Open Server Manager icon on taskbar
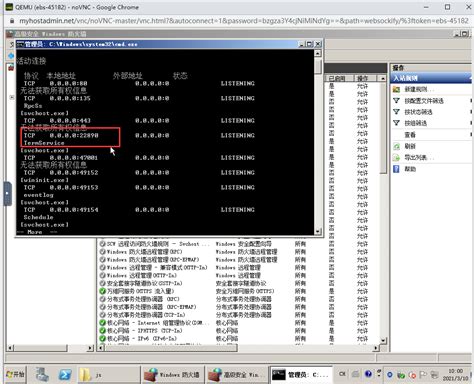 point(42,375)
